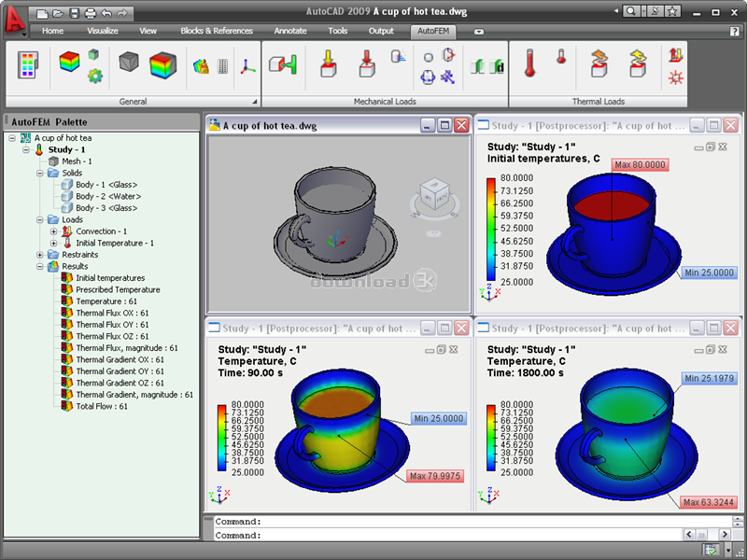Viewport: 747px width, 560px height.
Task: Click the search magnifier icon in title bar
Action: click(630, 11)
